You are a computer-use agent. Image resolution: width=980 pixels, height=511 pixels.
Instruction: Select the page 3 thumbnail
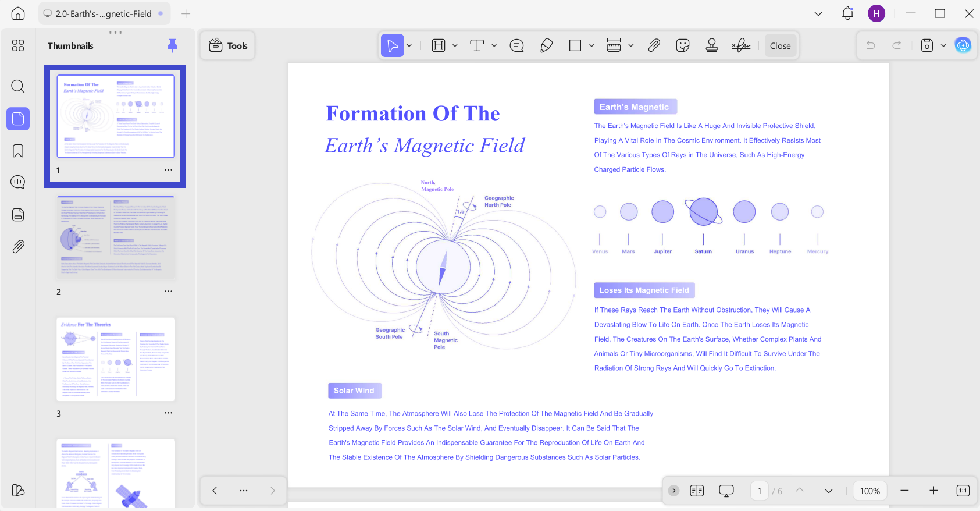[x=116, y=359]
